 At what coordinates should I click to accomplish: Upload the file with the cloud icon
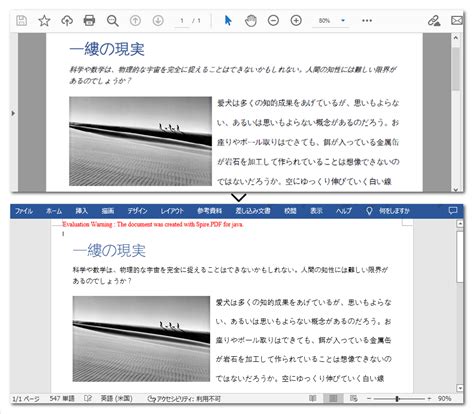tap(67, 21)
